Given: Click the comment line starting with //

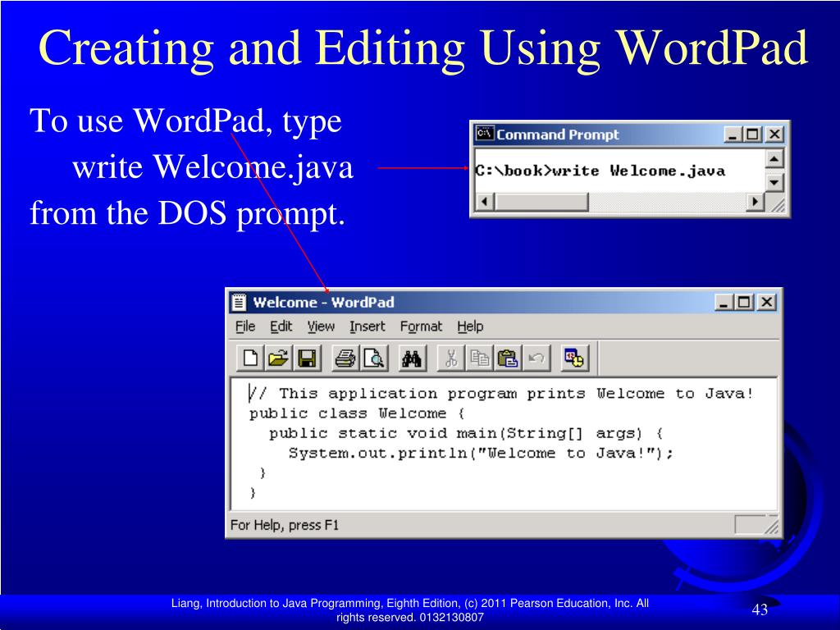Looking at the screenshot, I should click(x=501, y=394).
